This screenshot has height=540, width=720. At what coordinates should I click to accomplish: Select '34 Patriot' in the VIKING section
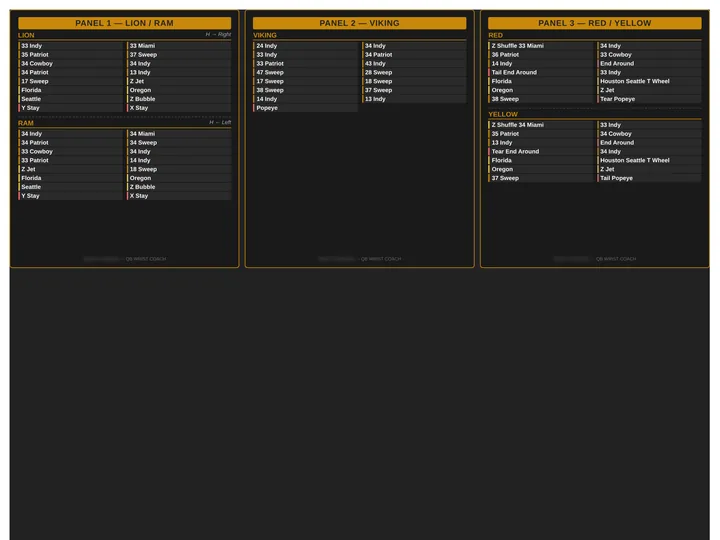tap(414, 54)
